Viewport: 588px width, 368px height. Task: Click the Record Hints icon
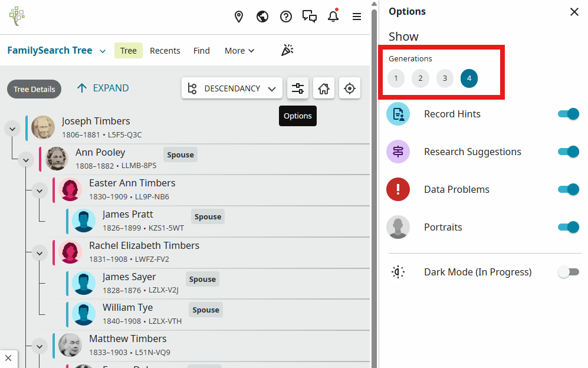(x=398, y=114)
